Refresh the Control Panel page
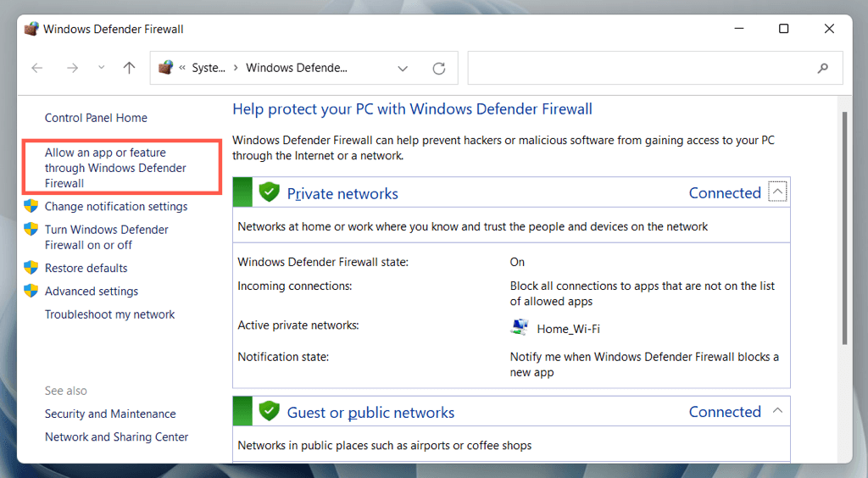Screen dimensions: 868x478 click(x=438, y=69)
